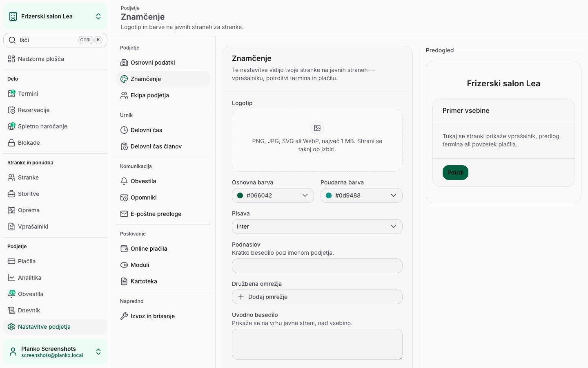
Task: Click the Dodaj omrežje button
Action: point(317,297)
